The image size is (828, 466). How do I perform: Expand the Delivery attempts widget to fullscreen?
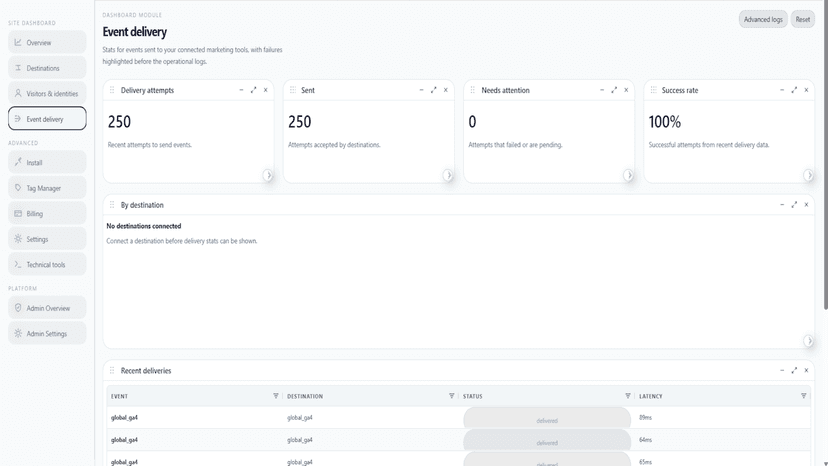tap(253, 90)
